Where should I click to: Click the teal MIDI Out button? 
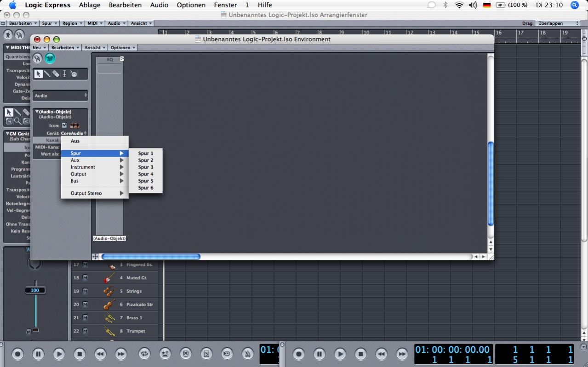pos(50,58)
